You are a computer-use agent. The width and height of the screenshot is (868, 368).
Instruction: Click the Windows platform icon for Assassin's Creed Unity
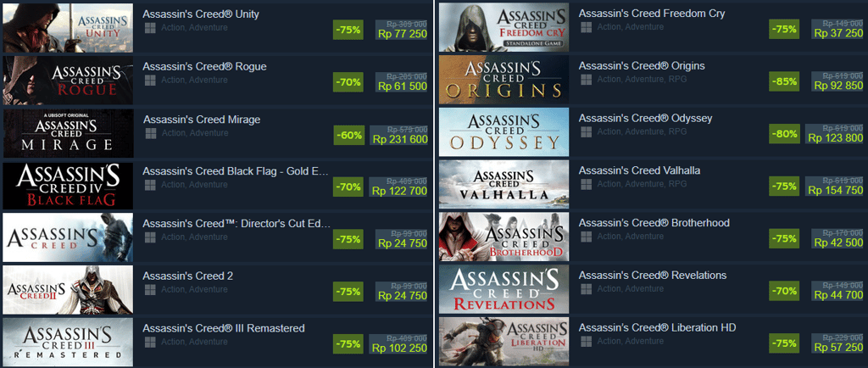[x=149, y=28]
